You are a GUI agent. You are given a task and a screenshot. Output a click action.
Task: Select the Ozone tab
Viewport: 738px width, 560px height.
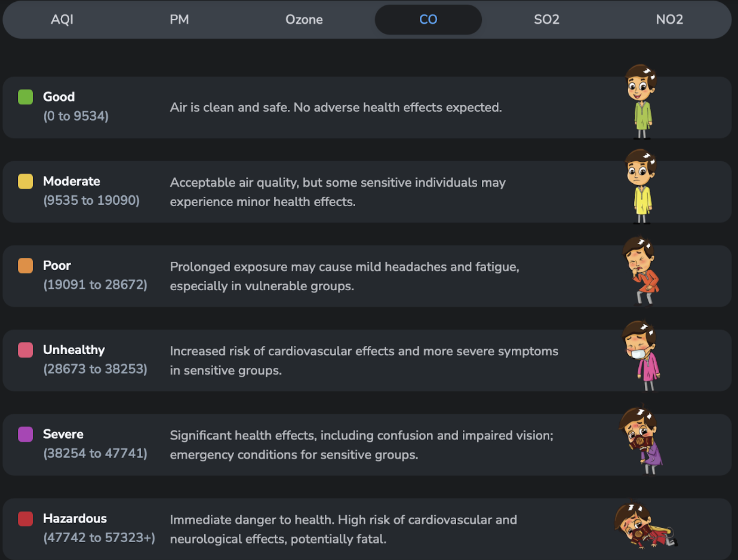304,20
